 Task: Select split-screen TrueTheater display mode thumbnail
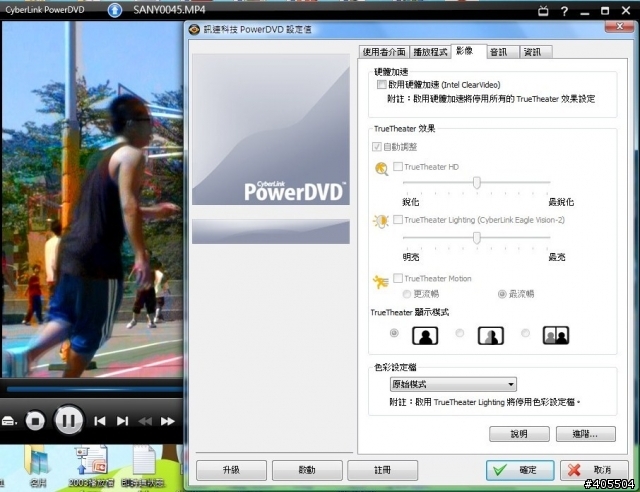(491, 336)
